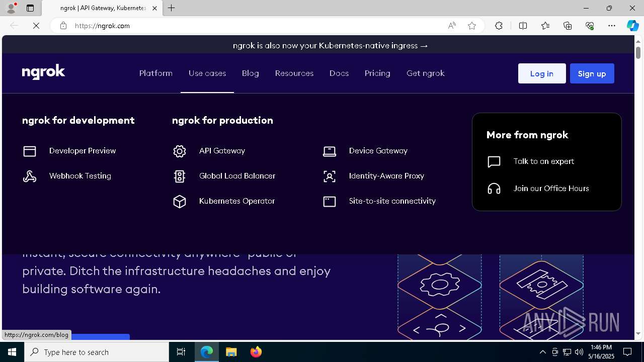The image size is (644, 362).
Task: Click the Log in button
Action: [x=542, y=73]
